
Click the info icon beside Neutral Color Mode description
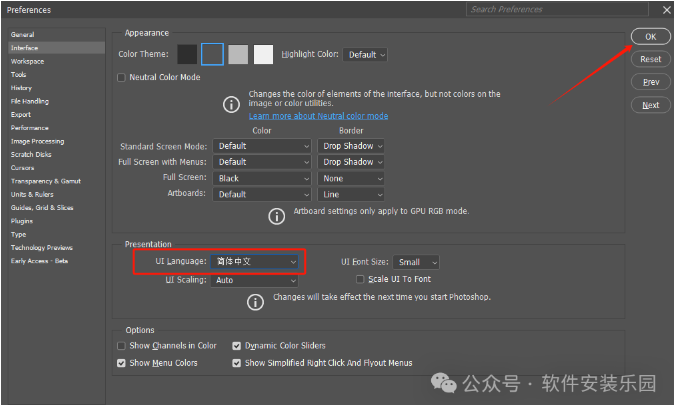[231, 103]
